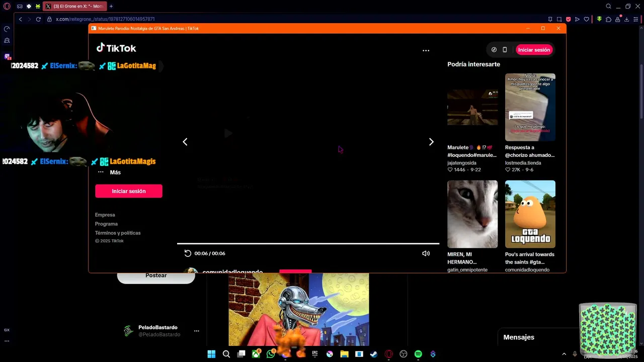
Task: Open the Opera GX Corner gamepad tab
Action: click(19, 7)
